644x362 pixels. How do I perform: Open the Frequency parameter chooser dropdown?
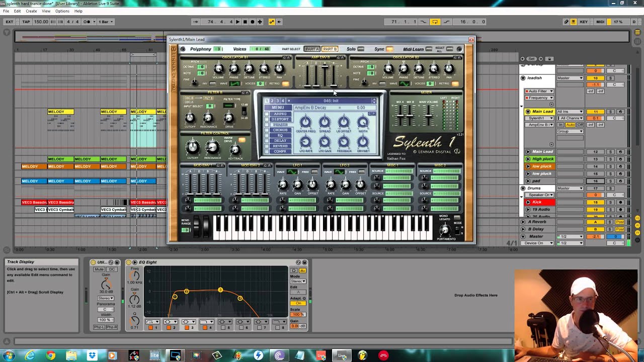pos(539,98)
